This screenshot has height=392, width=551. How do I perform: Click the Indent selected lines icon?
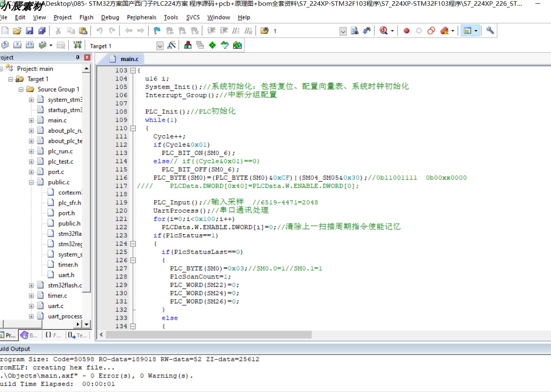[x=211, y=31]
